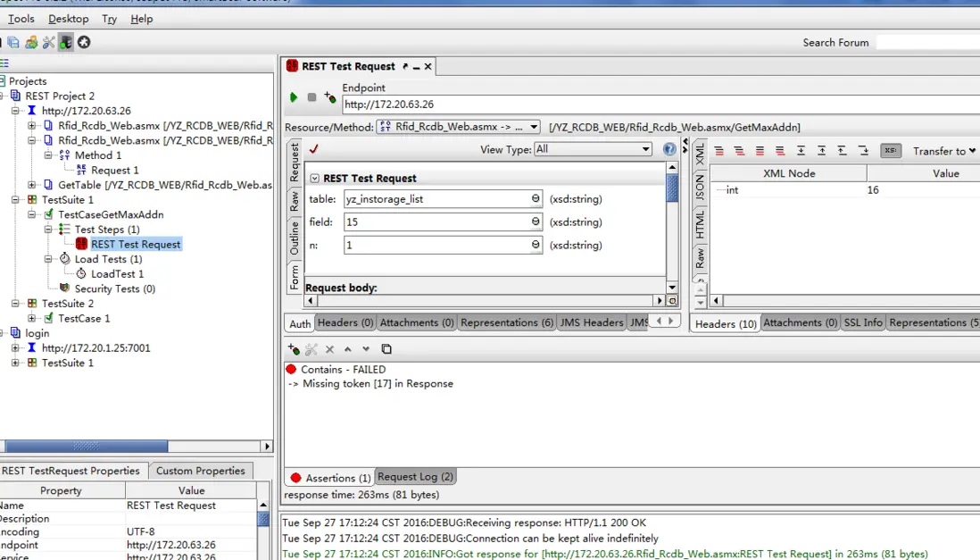This screenshot has height=560, width=980.
Task: Click the add assertion icon above Contains
Action: pyautogui.click(x=294, y=349)
